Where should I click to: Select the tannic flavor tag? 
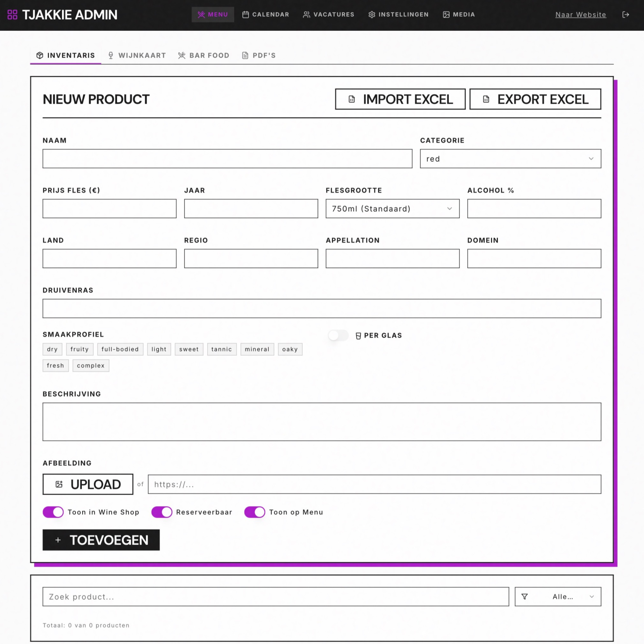click(222, 349)
